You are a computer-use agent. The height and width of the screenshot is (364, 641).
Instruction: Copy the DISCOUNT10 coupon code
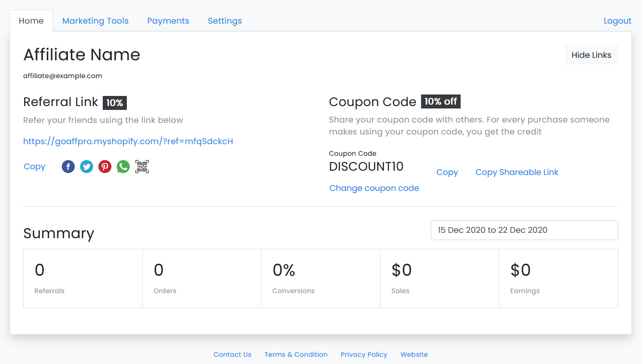447,172
